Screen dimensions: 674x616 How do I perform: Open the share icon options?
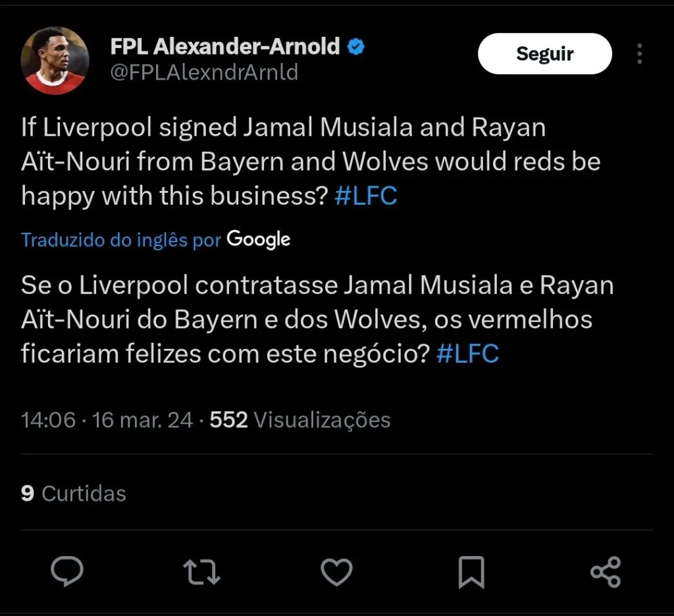tap(606, 571)
